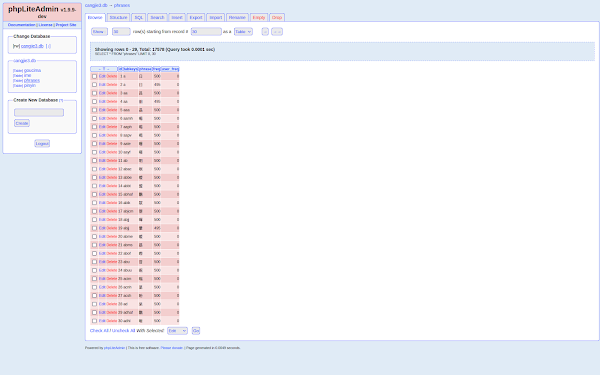Screen dimensions: 600x375
Task: Click Delete on row id 28
Action: [x=112, y=304]
